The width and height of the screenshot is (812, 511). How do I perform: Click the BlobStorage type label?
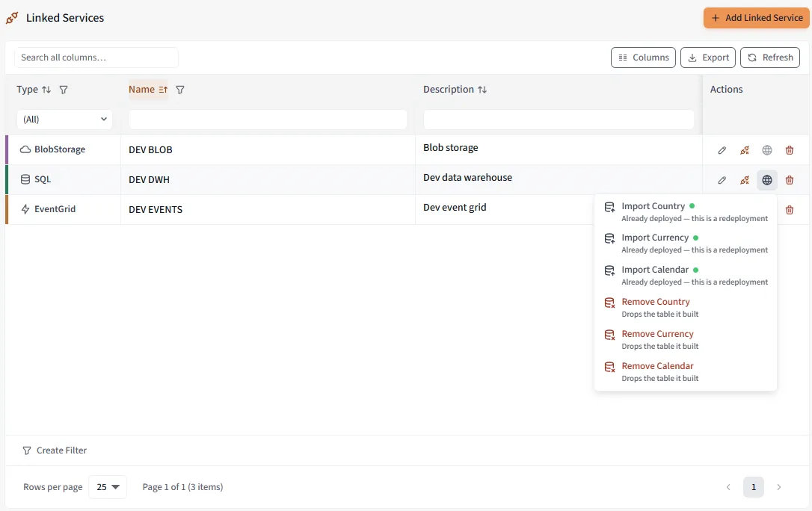click(60, 149)
